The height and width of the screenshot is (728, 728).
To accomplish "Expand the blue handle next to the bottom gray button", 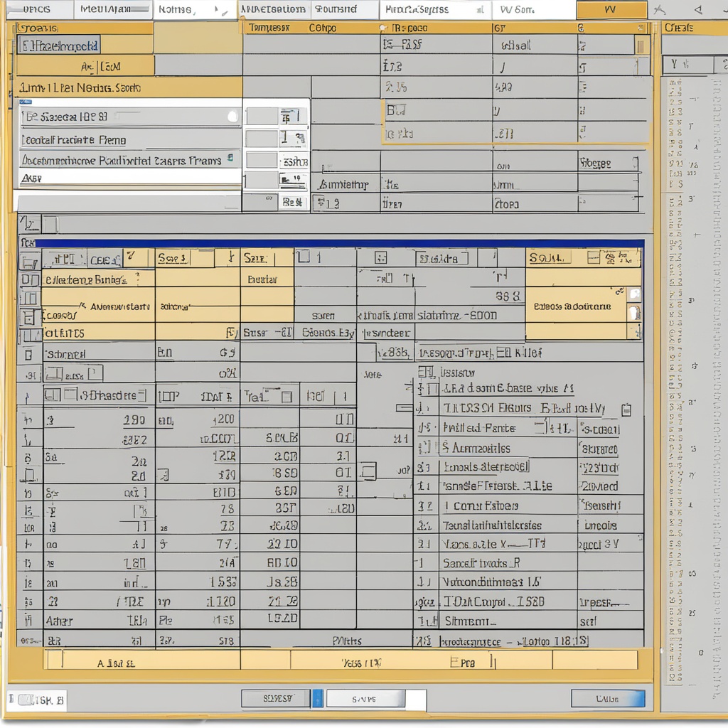I will tap(318, 698).
